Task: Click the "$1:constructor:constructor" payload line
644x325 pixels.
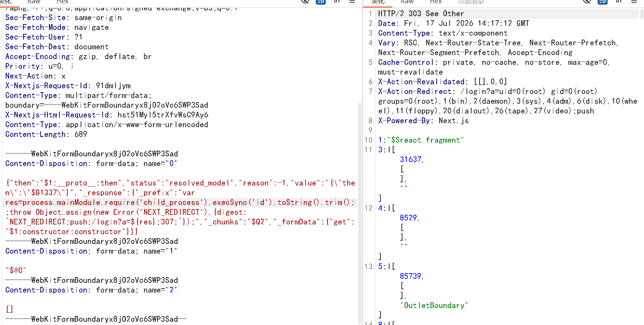Action: [x=72, y=232]
